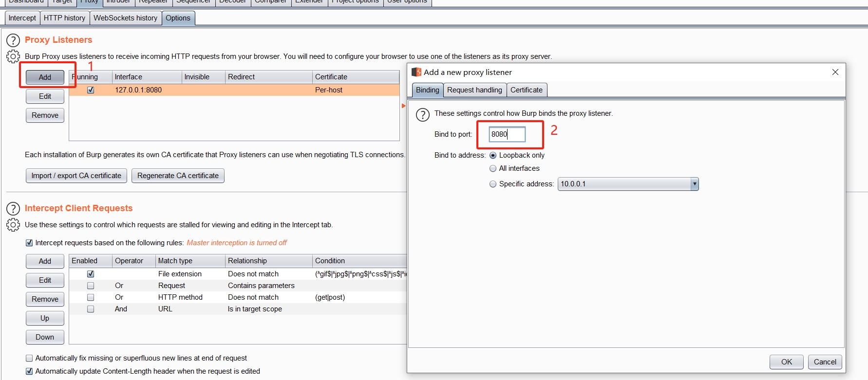Image resolution: width=868 pixels, height=380 pixels.
Task: Focus the Bind to port field
Action: [x=507, y=134]
